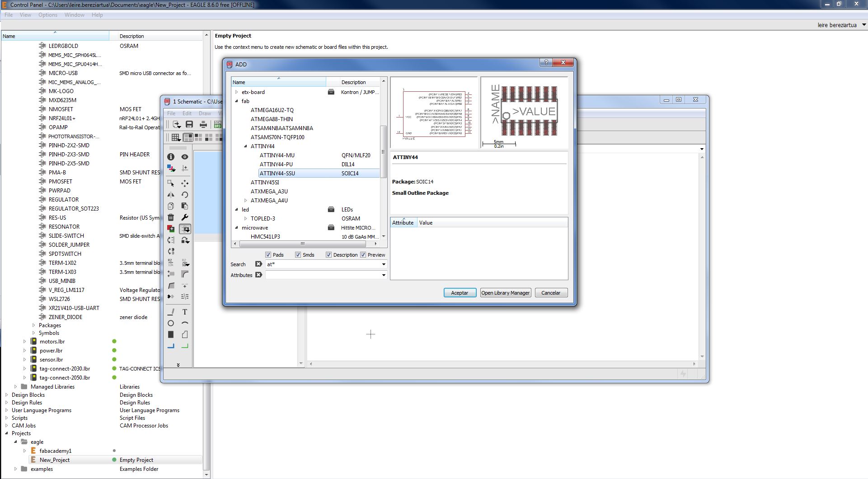Screen dimensions: 868x479
Task: Click the Add Design Block icon
Action: point(171,229)
